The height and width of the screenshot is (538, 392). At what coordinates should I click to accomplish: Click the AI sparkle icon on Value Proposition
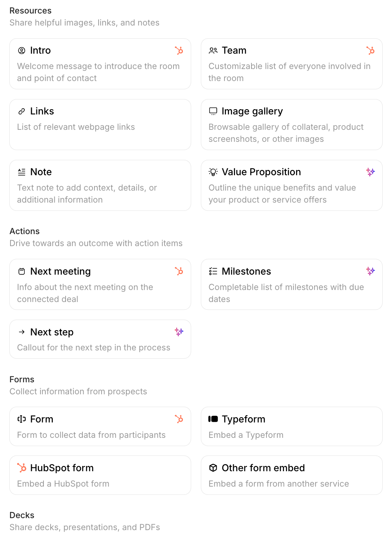click(x=371, y=172)
